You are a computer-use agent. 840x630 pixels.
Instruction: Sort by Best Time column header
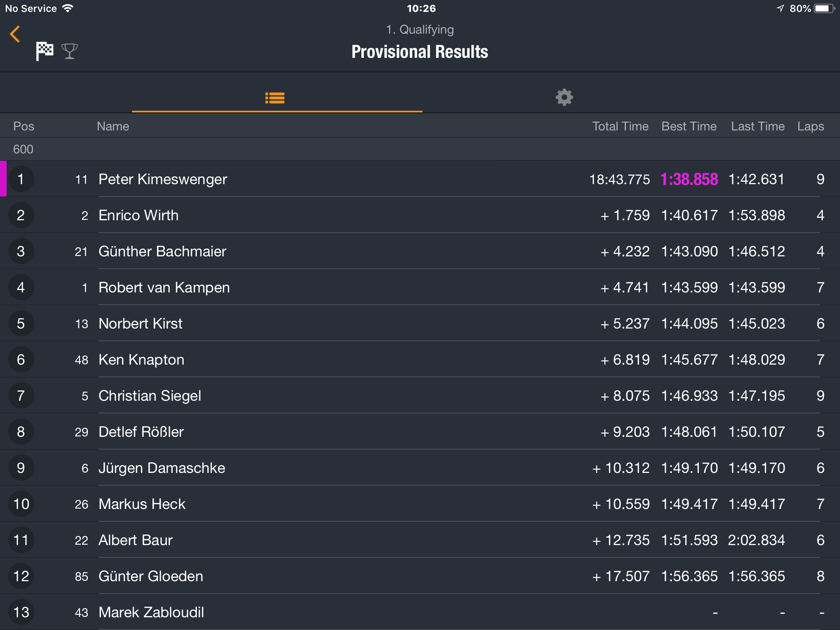click(689, 126)
